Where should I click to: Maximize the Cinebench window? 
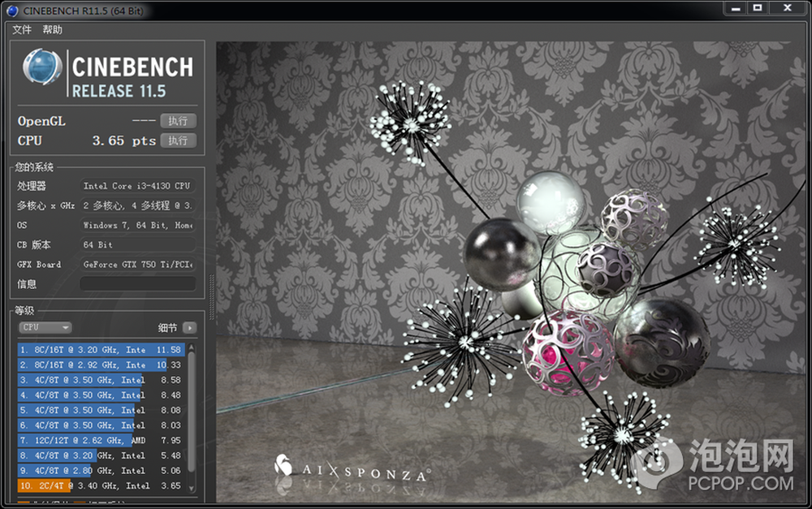tap(758, 8)
